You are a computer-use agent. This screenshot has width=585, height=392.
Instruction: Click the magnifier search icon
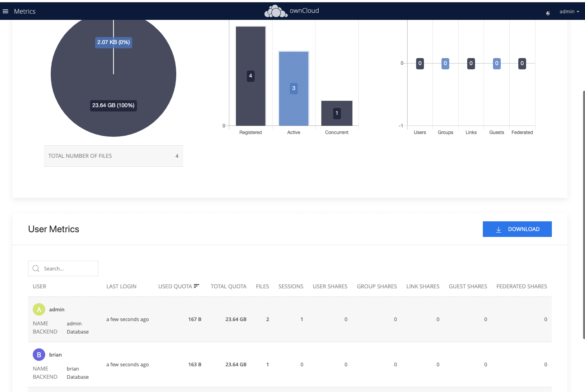pos(36,268)
